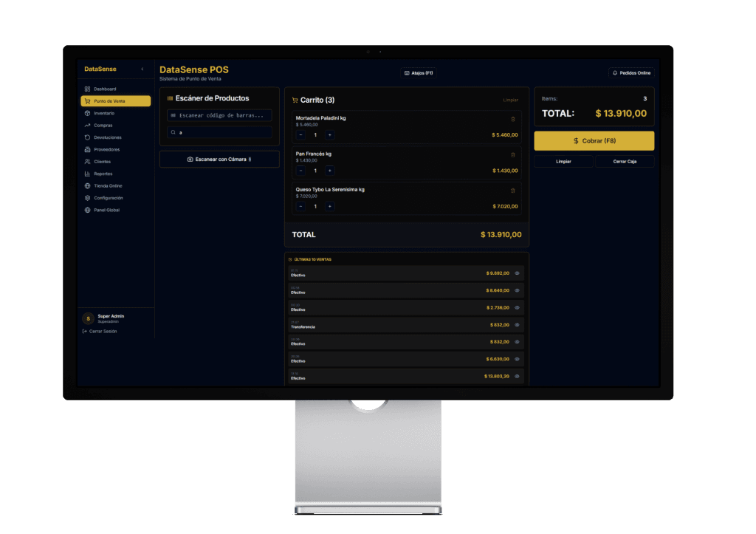The width and height of the screenshot is (756, 534).
Task: Click Limpiar link in the Carrito header
Action: pyautogui.click(x=511, y=100)
